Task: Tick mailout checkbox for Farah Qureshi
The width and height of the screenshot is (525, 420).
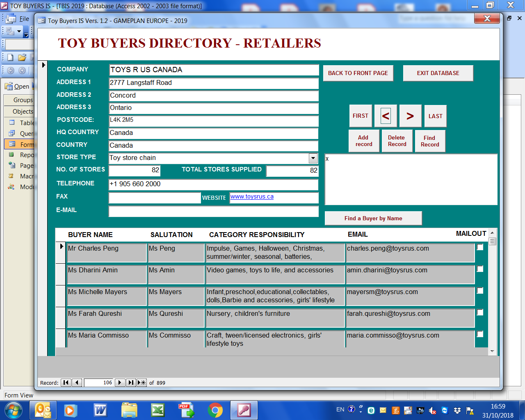Action: pyautogui.click(x=480, y=312)
